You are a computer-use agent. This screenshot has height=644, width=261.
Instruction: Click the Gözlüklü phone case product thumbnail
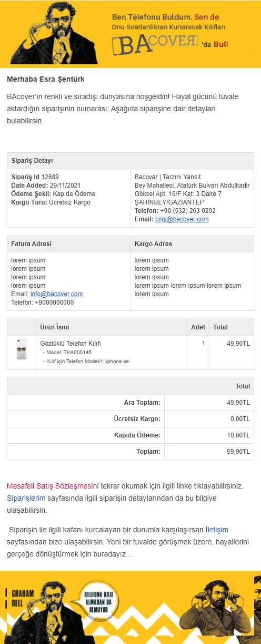[x=22, y=349]
